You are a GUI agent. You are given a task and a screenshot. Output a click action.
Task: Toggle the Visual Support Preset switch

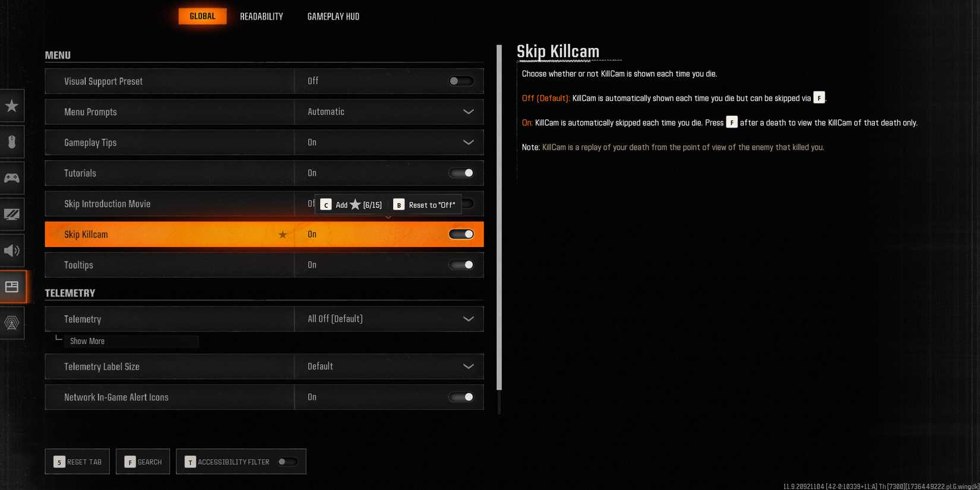[461, 81]
